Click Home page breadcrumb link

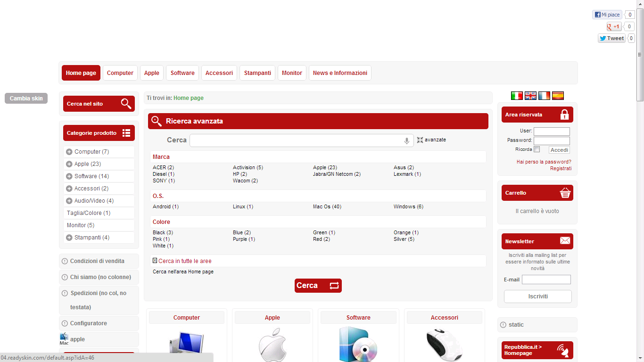pos(189,98)
